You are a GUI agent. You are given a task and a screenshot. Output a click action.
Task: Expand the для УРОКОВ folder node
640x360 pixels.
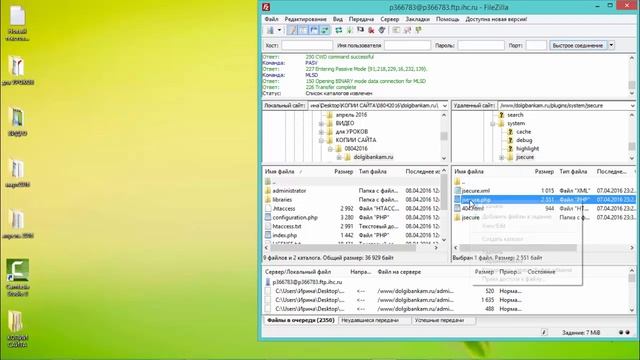point(322,132)
